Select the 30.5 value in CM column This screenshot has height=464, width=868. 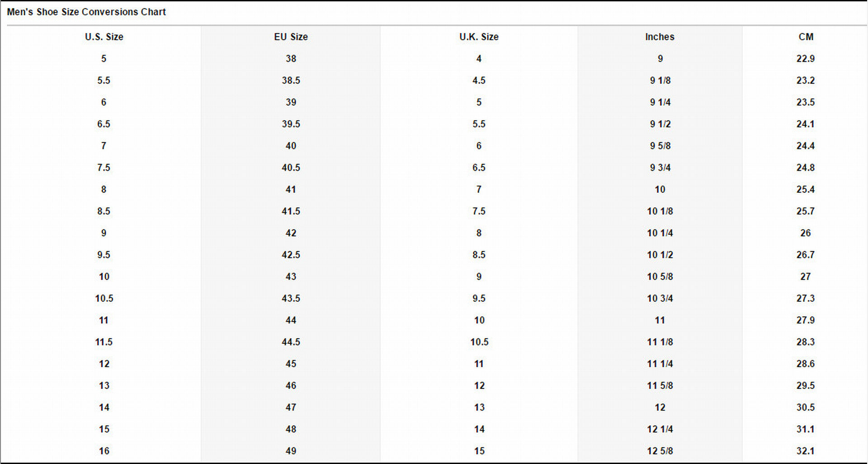tap(806, 408)
